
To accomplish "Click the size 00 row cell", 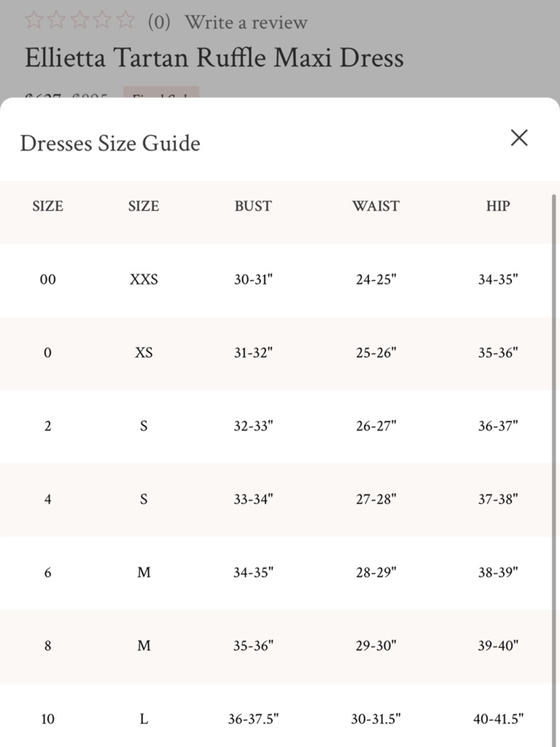I will (x=48, y=279).
